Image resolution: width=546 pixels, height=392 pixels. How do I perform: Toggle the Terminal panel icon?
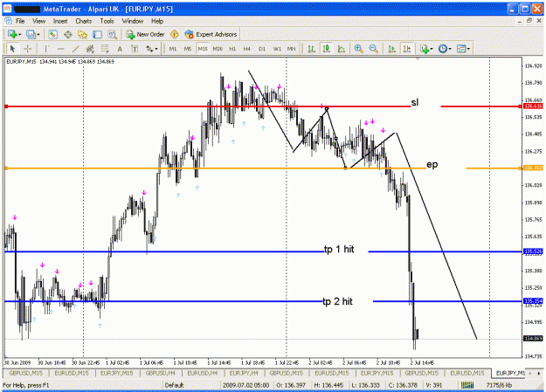(97, 34)
